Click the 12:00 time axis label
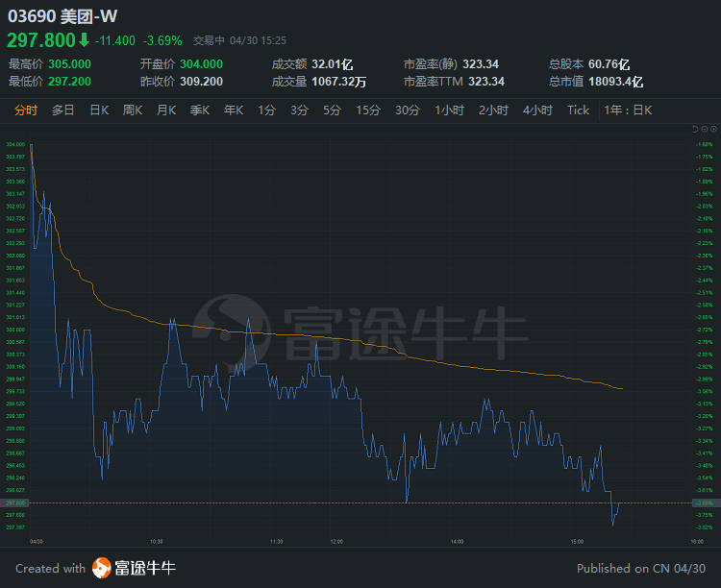The height and width of the screenshot is (588, 721). click(336, 542)
